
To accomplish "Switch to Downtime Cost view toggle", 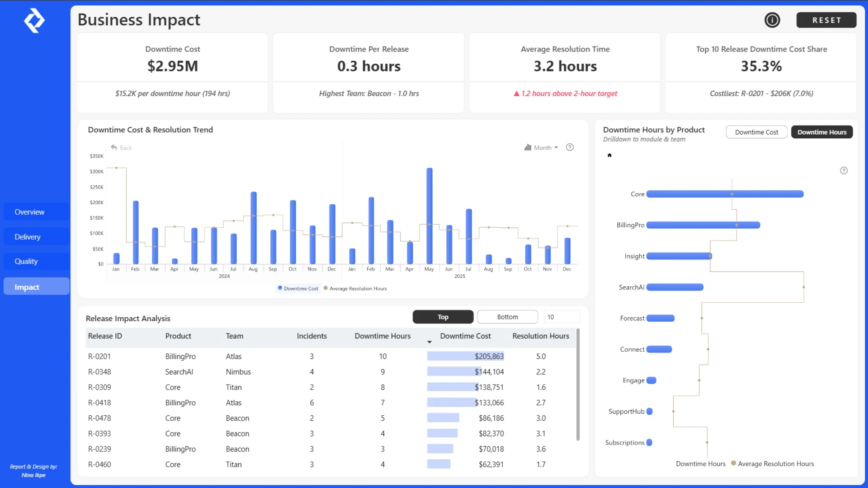I will point(756,132).
